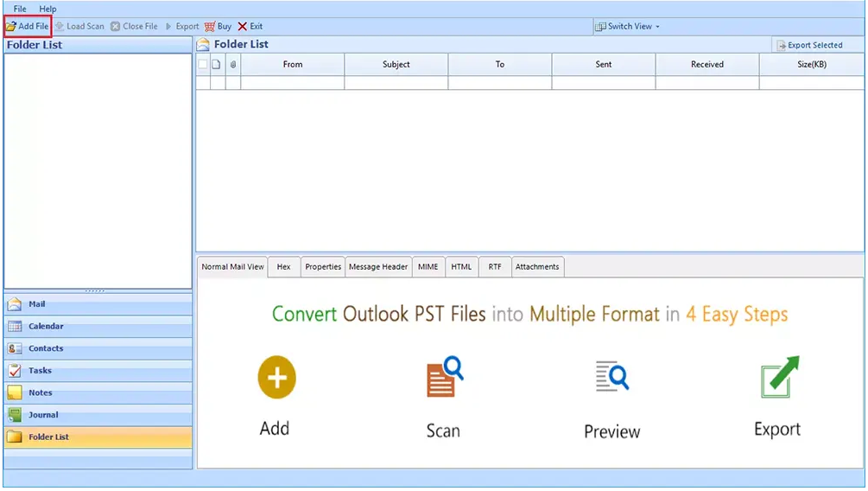The height and width of the screenshot is (491, 868).
Task: Click Close File in the toolbar
Action: (134, 26)
